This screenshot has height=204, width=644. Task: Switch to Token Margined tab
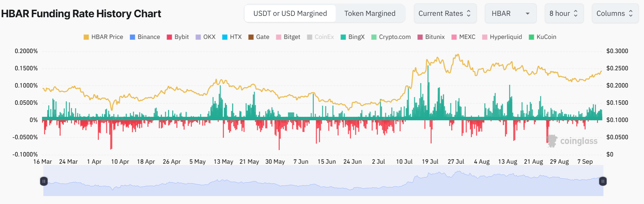pyautogui.click(x=370, y=13)
